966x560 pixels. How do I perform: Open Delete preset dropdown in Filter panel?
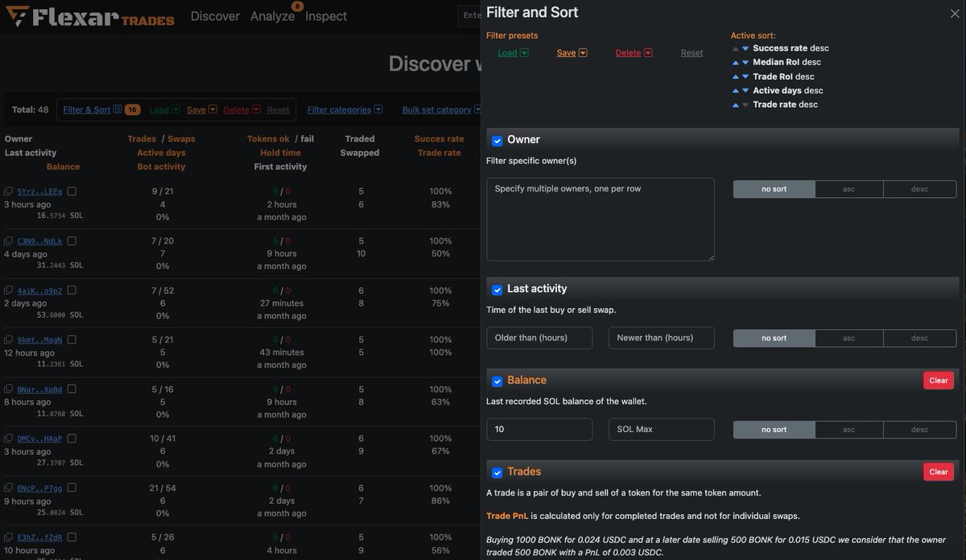(634, 53)
